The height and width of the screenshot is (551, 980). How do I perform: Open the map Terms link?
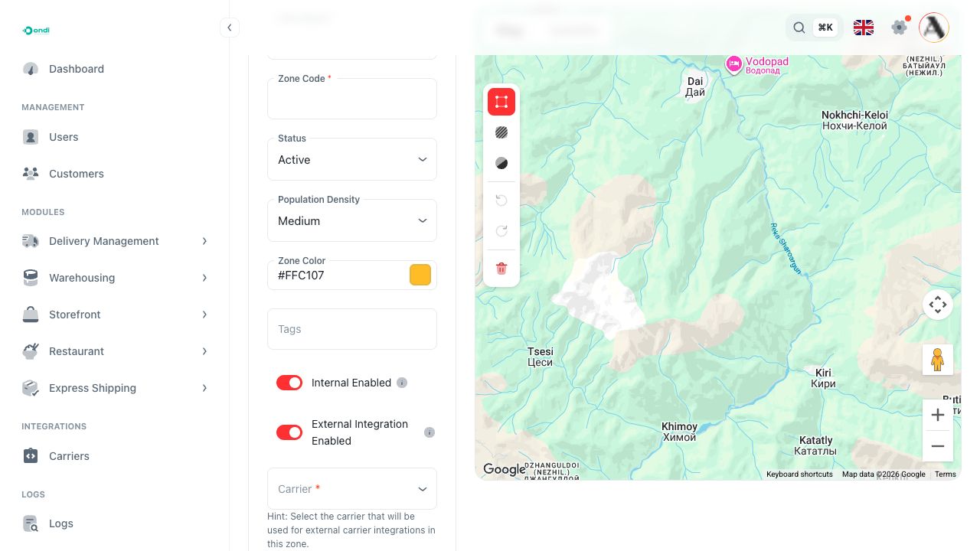click(x=946, y=474)
